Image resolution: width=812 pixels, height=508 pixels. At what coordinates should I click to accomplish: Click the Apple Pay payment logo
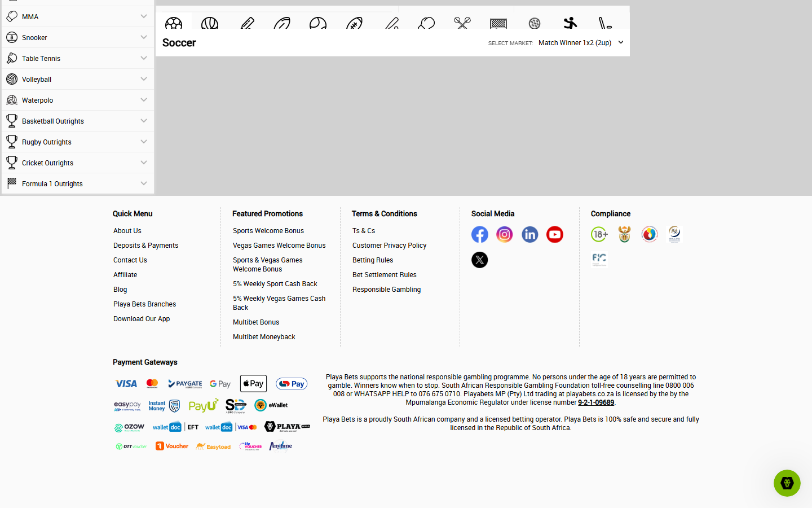coord(253,384)
